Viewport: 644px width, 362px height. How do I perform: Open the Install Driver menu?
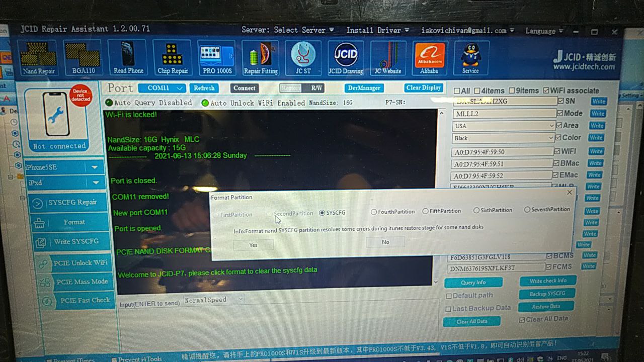coord(378,30)
